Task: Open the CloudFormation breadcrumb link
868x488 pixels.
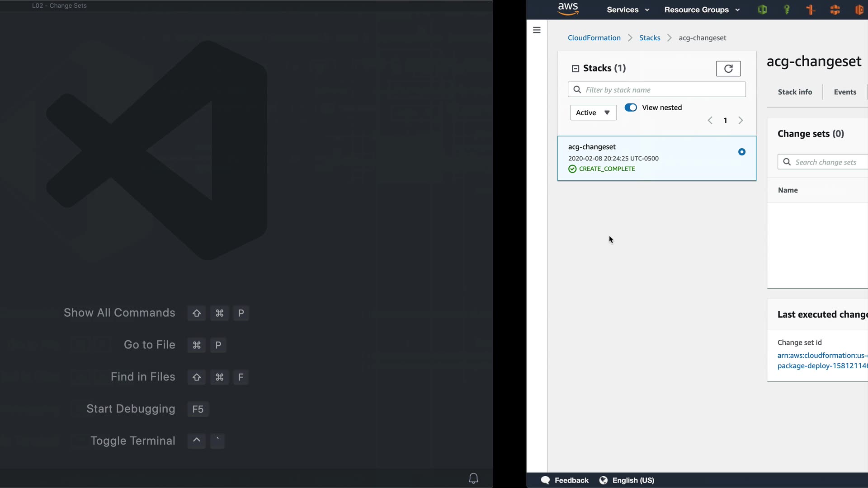Action: [594, 38]
